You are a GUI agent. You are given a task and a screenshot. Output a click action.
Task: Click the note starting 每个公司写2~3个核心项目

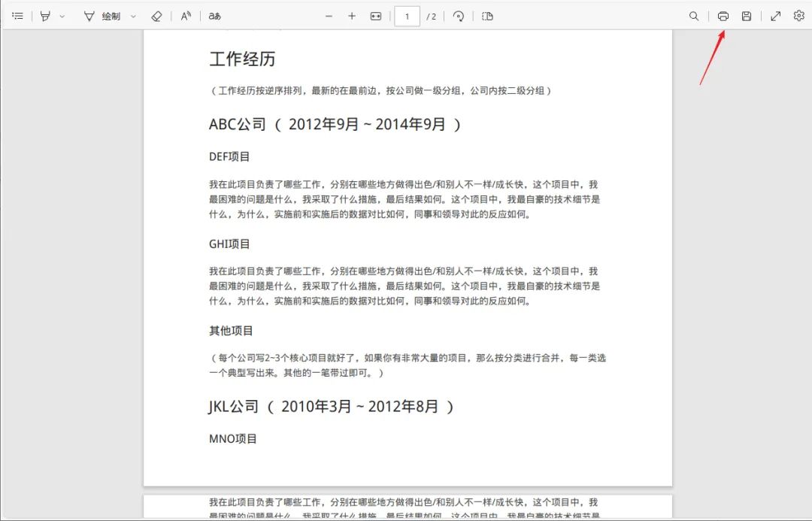[408, 365]
